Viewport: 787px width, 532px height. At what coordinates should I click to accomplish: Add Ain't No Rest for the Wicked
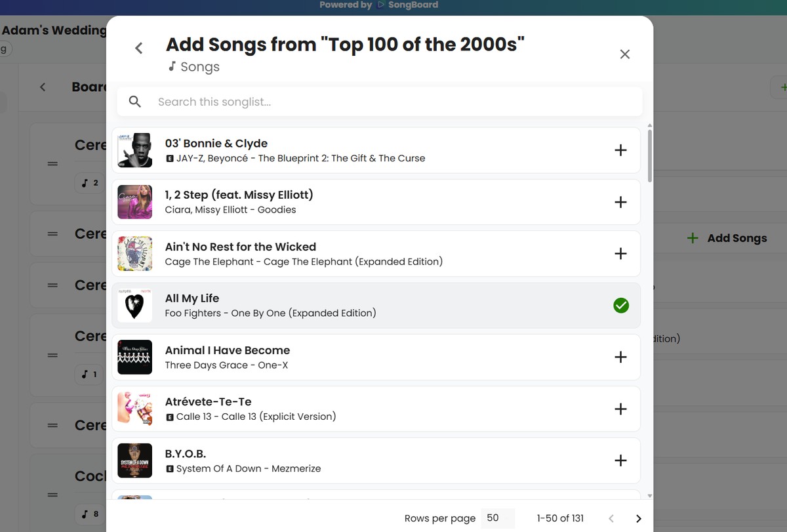tap(620, 254)
